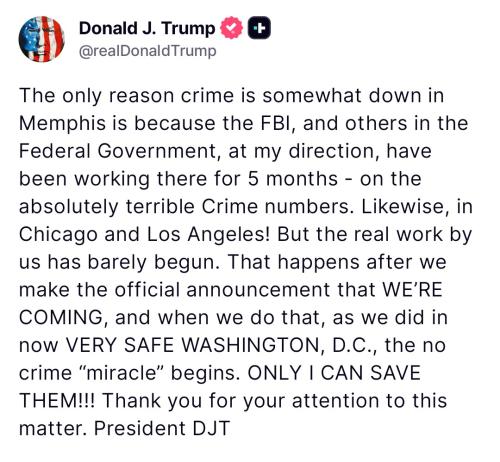Click the signature President DJT

pyautogui.click(x=162, y=428)
